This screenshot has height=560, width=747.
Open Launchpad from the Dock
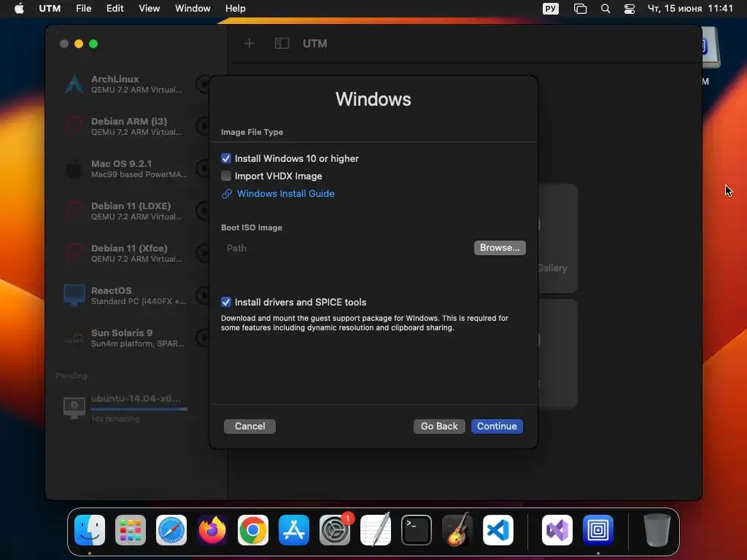click(x=131, y=530)
